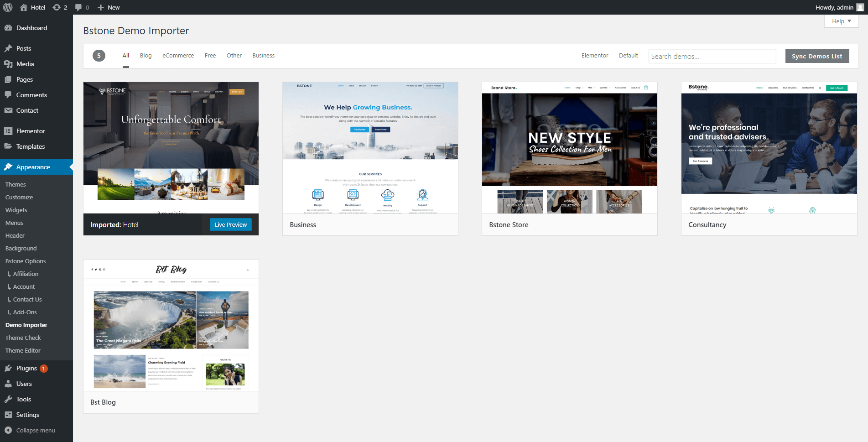Expand the Help dropdown
The image size is (868, 442).
[x=841, y=21]
